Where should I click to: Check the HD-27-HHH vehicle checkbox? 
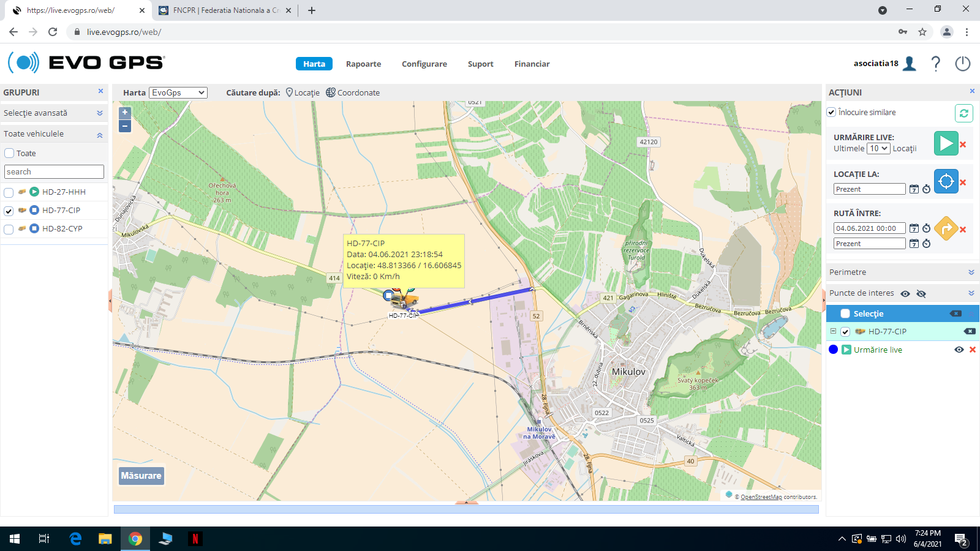pyautogui.click(x=9, y=192)
